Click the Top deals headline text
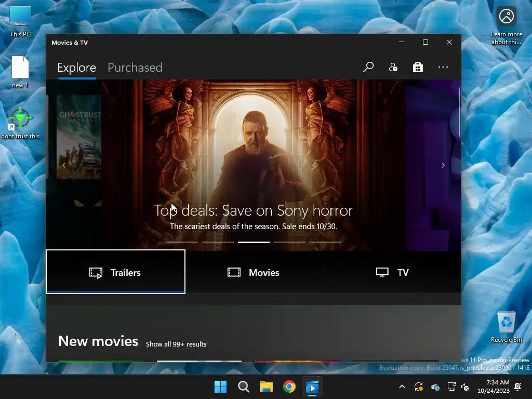Screen dimensions: 532x399 point(254,210)
